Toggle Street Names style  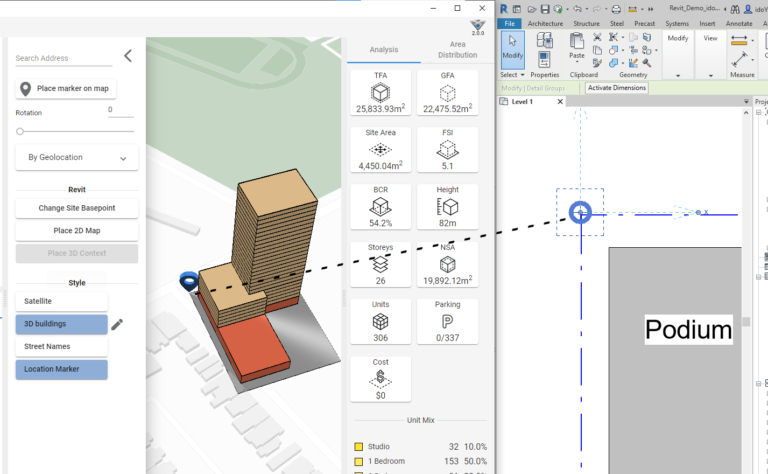[62, 347]
